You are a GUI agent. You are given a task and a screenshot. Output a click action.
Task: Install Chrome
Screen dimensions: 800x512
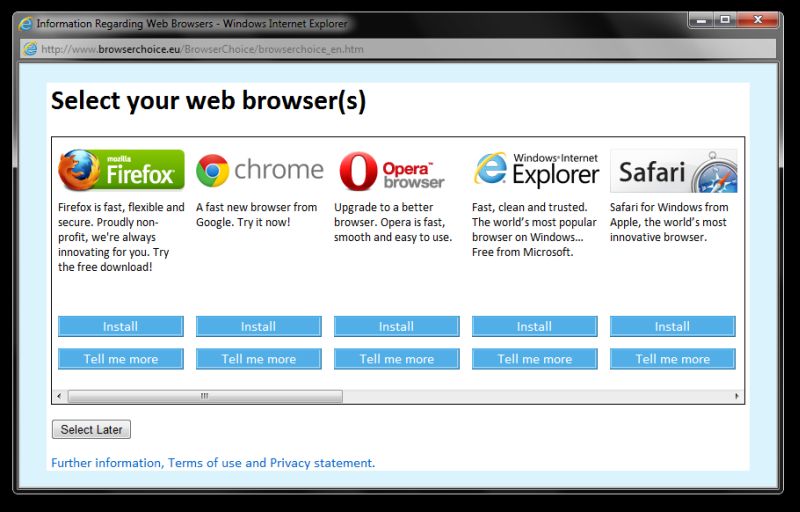pos(259,326)
